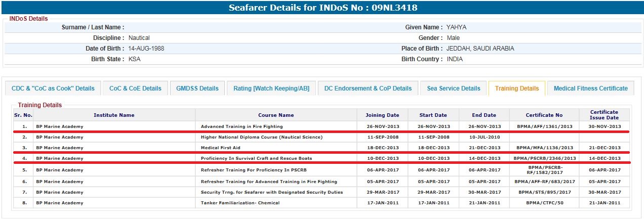The height and width of the screenshot is (221, 644).
Task: Click the End Date column header
Action: 484,115
